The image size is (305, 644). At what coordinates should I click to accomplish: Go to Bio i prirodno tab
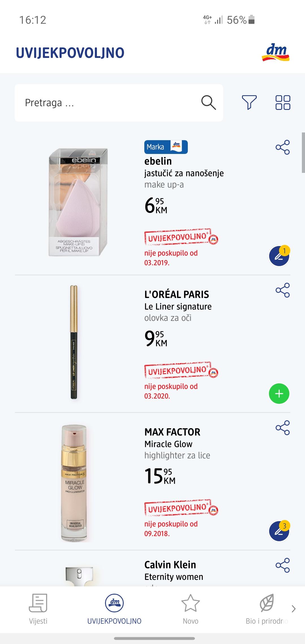(x=266, y=609)
